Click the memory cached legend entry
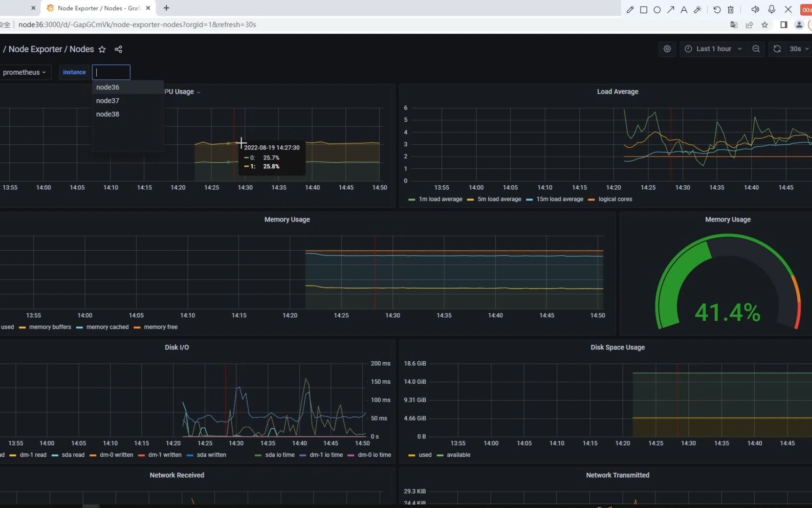This screenshot has width=812, height=508. pyautogui.click(x=107, y=327)
